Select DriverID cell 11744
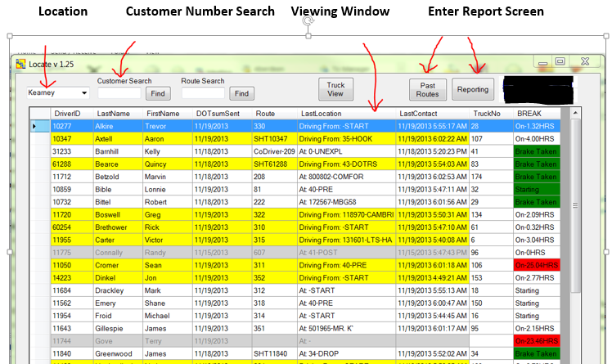The image size is (612, 364). [72, 341]
